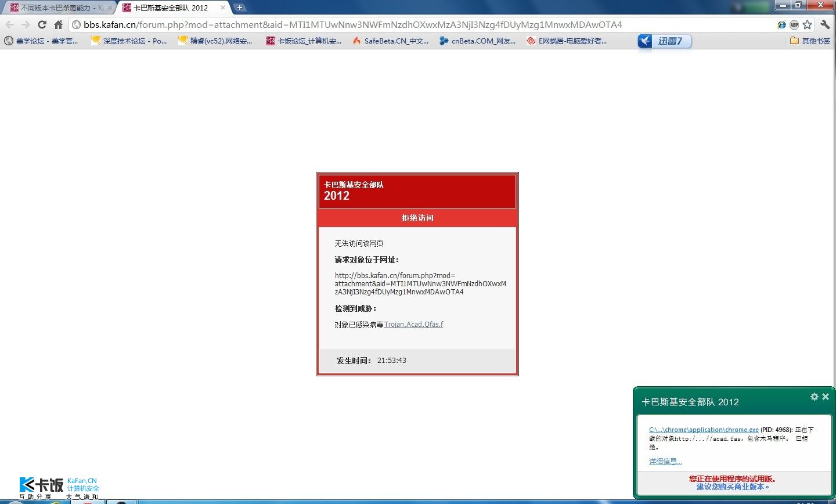Viewport: 836px width, 504px height.
Task: Close the 卡巴斯基安全部队 2012 tab
Action: click(223, 8)
